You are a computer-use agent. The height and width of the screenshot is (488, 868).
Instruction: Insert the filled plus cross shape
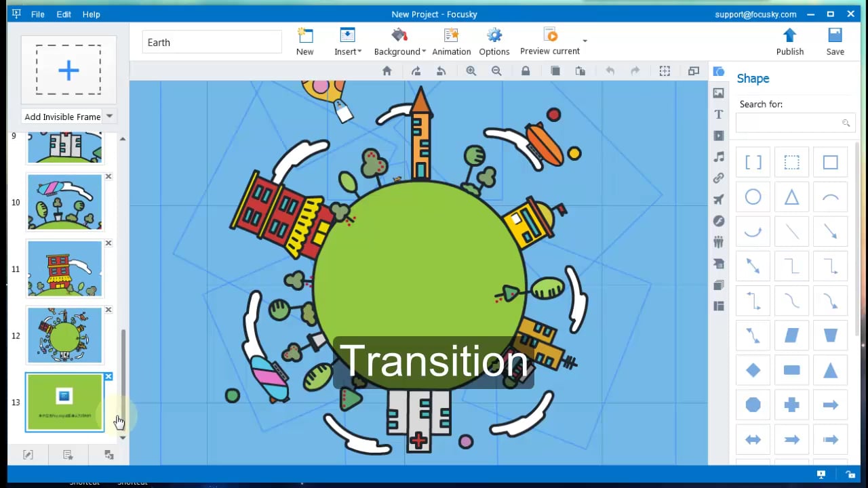pyautogui.click(x=791, y=405)
